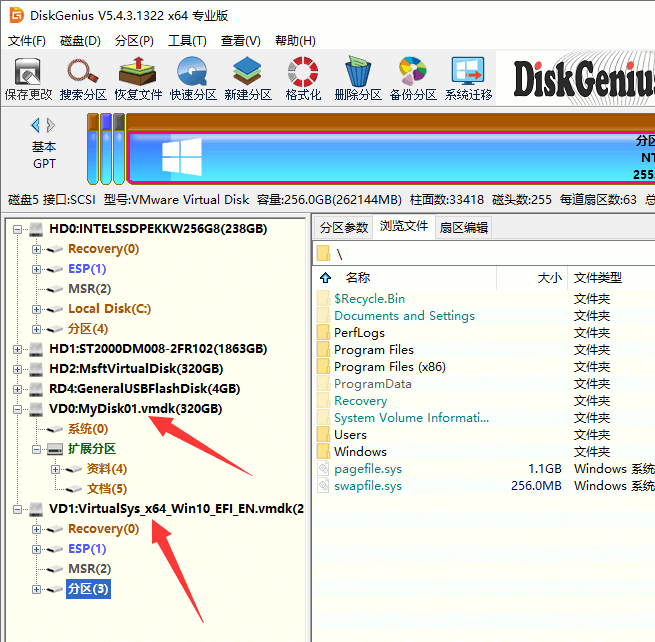Open the 工具(T) menu
The width and height of the screenshot is (655, 642).
coord(187,41)
